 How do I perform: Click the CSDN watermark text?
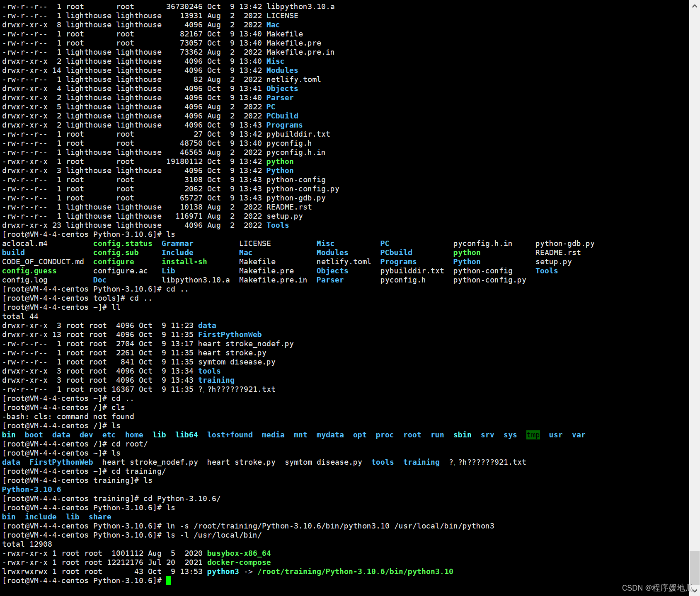pyautogui.click(x=656, y=588)
